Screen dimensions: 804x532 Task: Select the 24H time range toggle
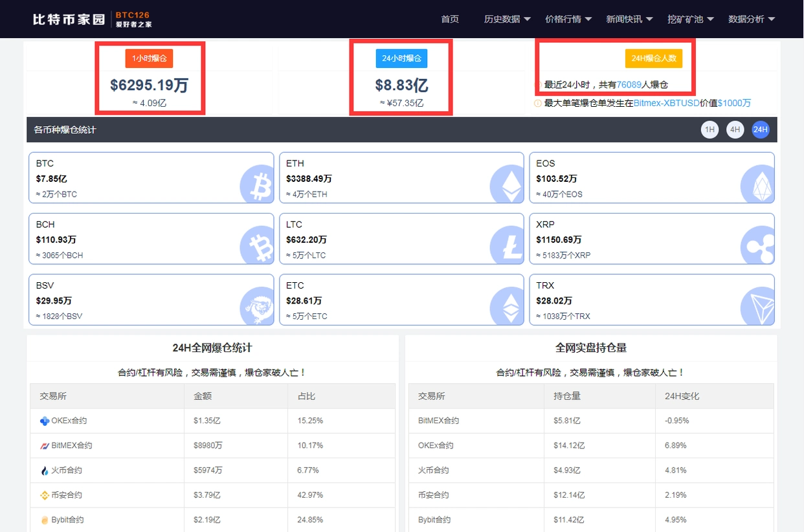760,129
